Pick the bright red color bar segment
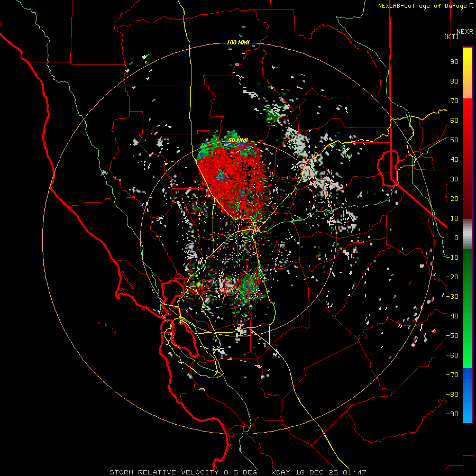This screenshot has height=476, width=476. 467,112
